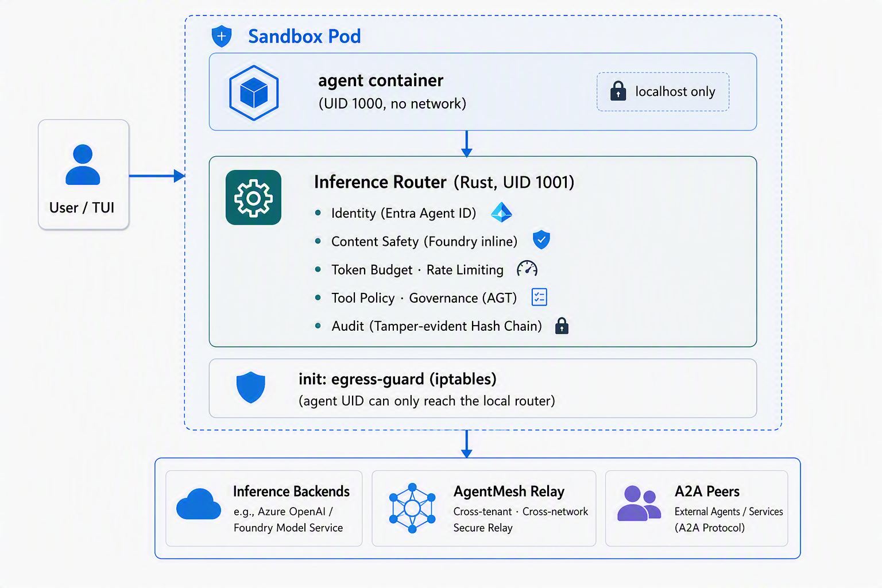
Task: Click the Inference Backends cloud icon
Action: coord(199,504)
